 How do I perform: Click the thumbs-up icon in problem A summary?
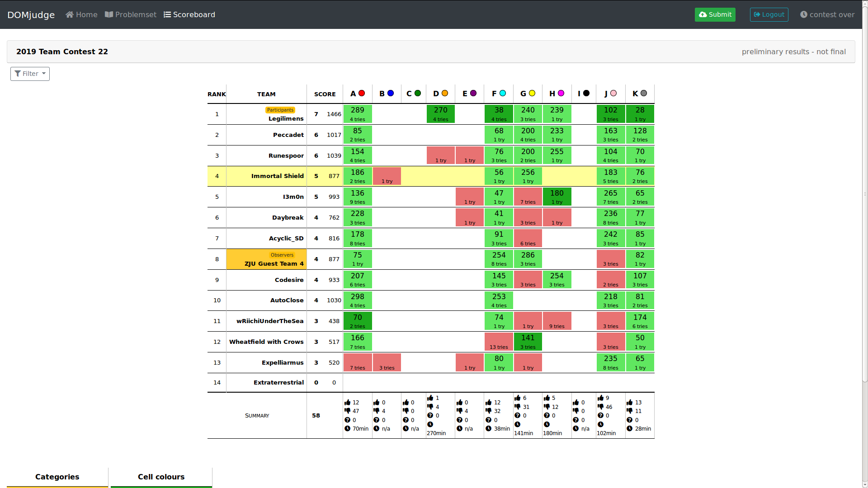tap(347, 402)
